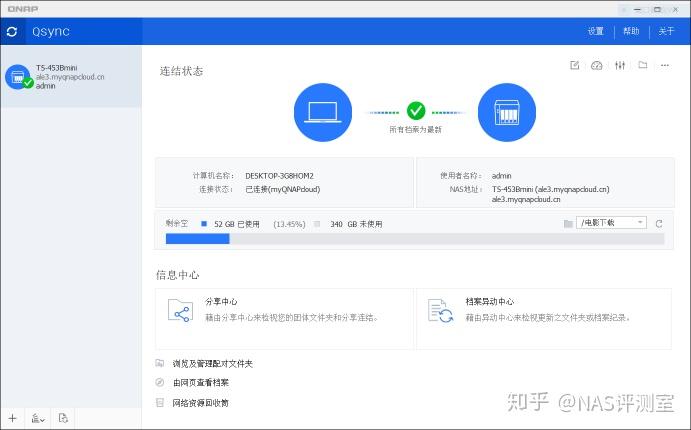The image size is (691, 430).
Task: Expand the /电影下载 folder dropdown
Action: (x=611, y=223)
